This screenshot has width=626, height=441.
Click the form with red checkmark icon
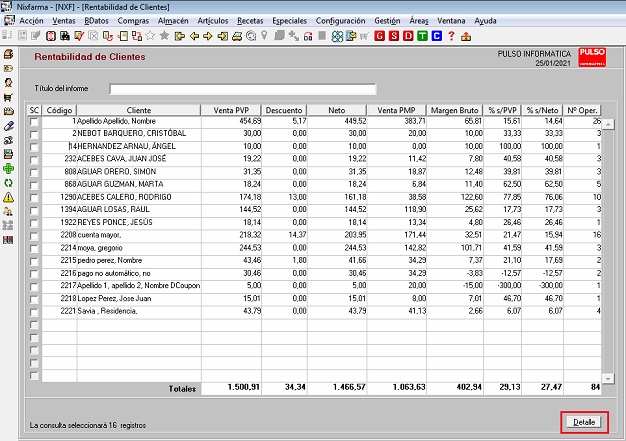point(79,36)
